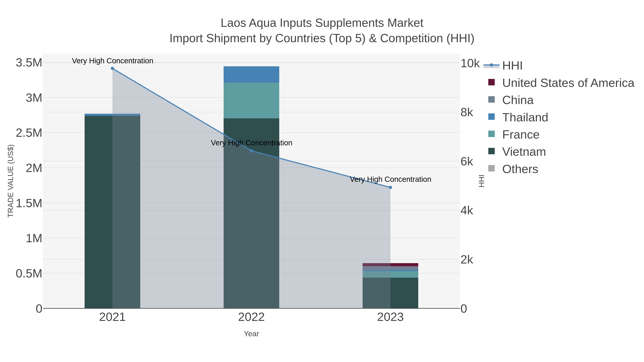Click the 2022 HHI data point marker
Screen dimensions: 644x362
252,151
